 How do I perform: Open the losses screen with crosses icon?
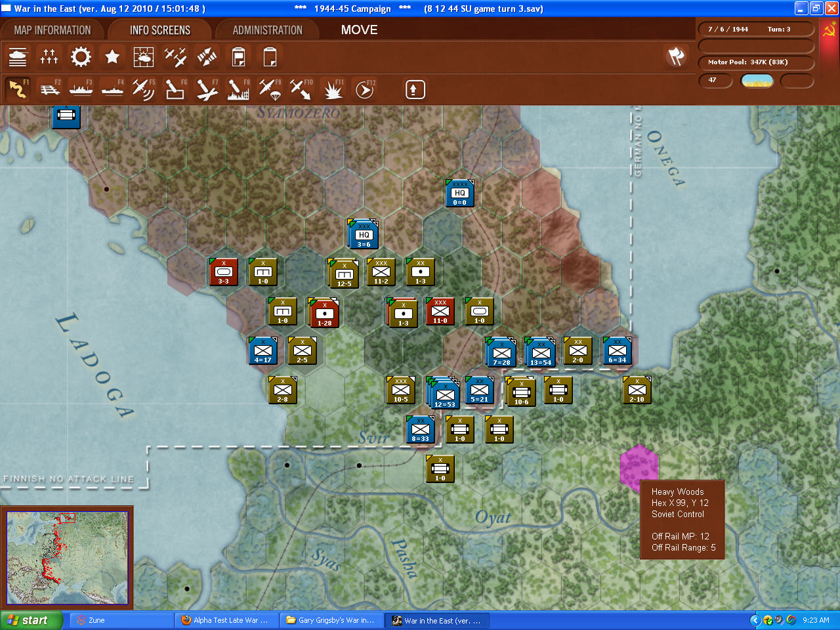click(49, 57)
